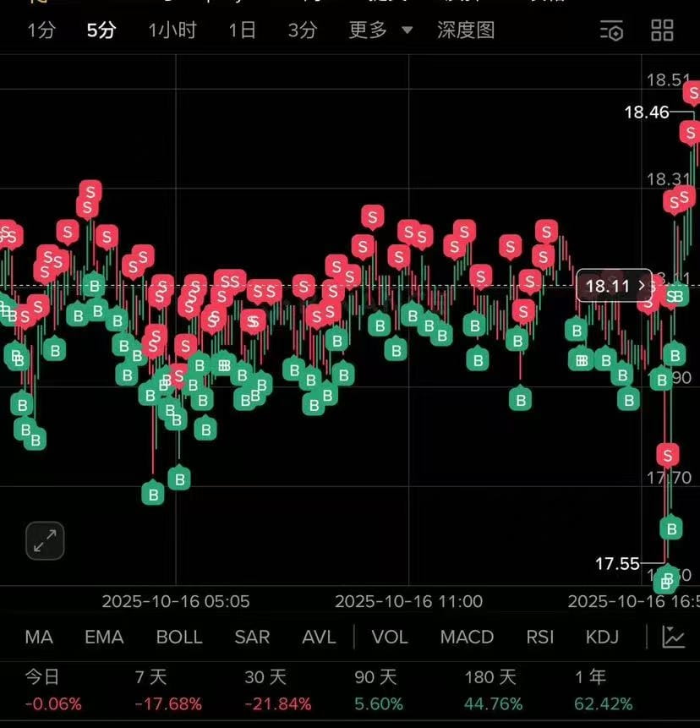Viewport: 700px width, 728px height.
Task: Open the 深度图 depth chart view
Action: coord(466,30)
